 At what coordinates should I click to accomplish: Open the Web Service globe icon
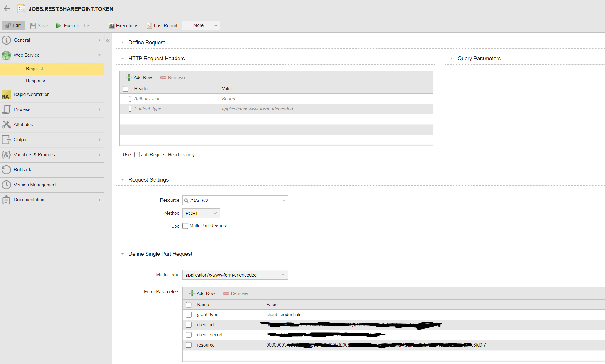(6, 55)
